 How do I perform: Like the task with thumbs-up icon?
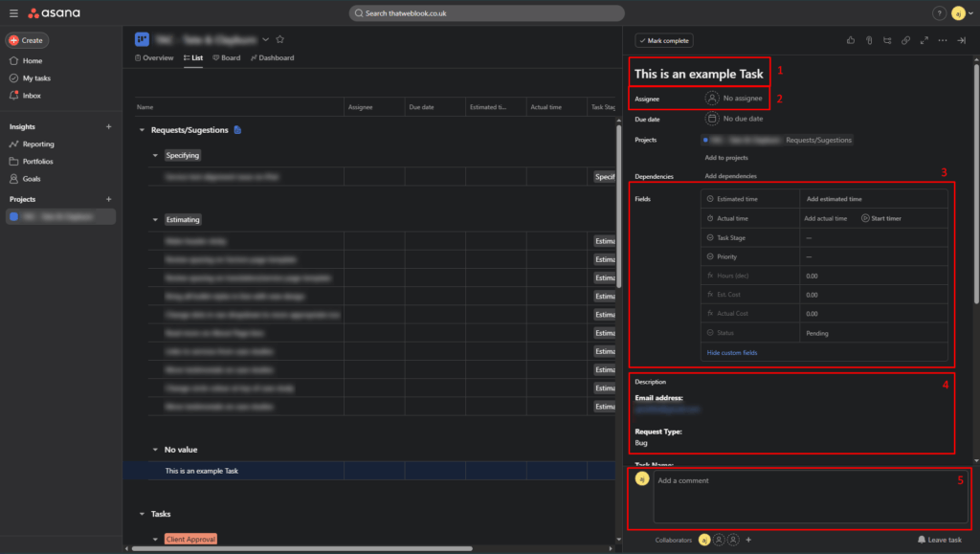851,40
